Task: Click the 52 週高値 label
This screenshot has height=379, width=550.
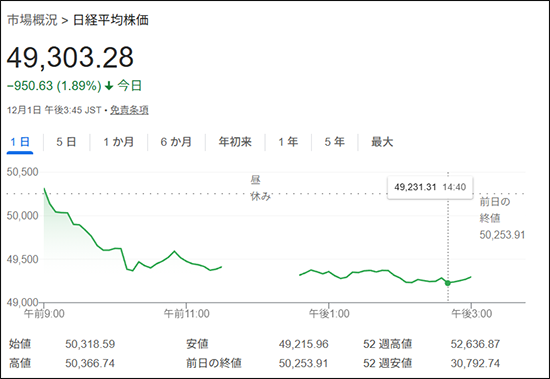Action: click(x=388, y=344)
